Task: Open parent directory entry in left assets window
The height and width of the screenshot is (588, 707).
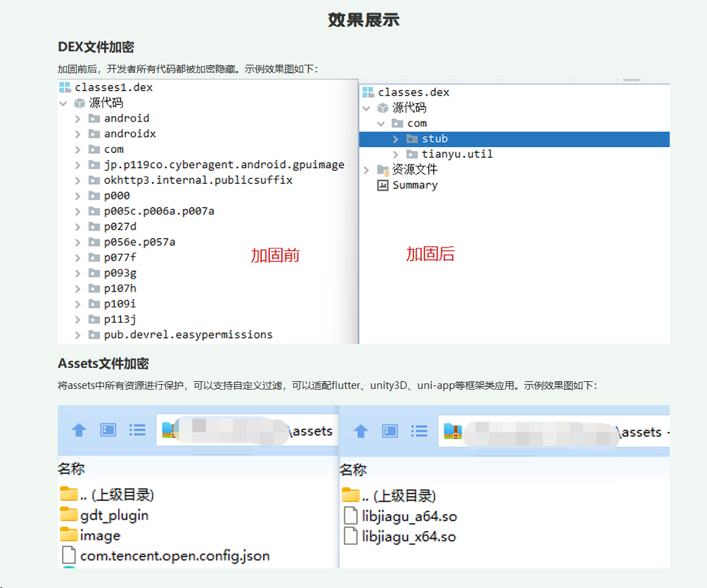Action: pos(117,494)
